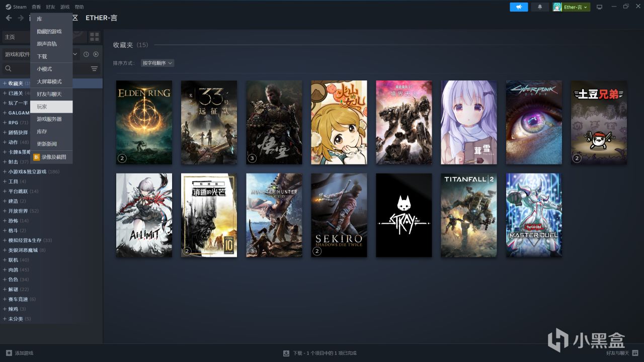Open the 好友 menu bar item
Viewport: 644px width, 362px height.
pos(50,7)
